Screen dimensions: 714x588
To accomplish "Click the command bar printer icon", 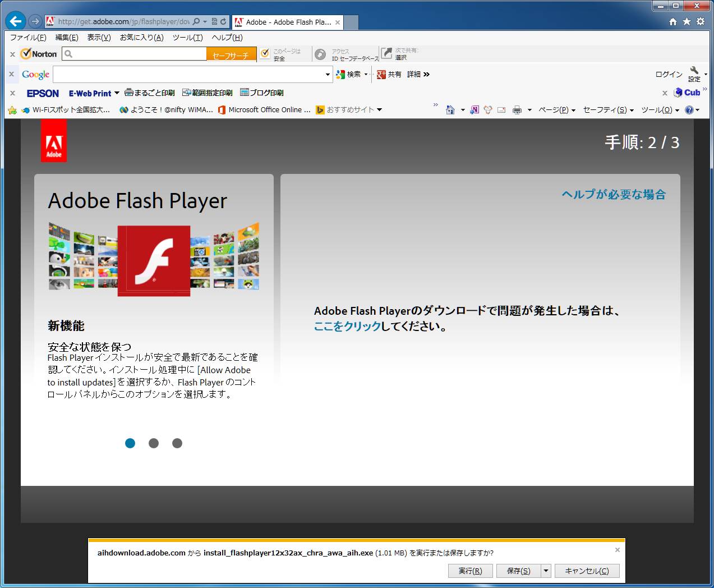I will click(517, 110).
